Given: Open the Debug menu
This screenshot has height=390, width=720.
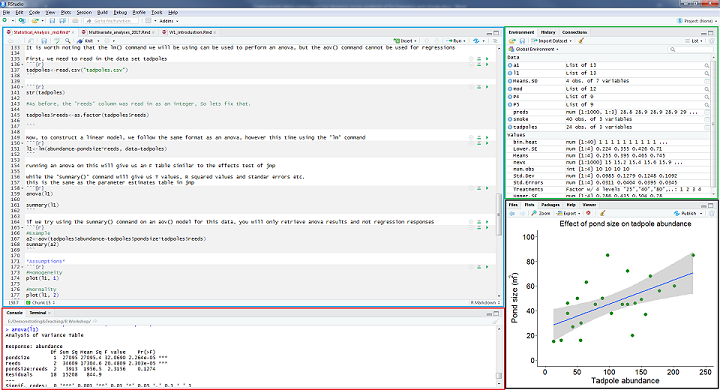Looking at the screenshot, I should click(120, 12).
